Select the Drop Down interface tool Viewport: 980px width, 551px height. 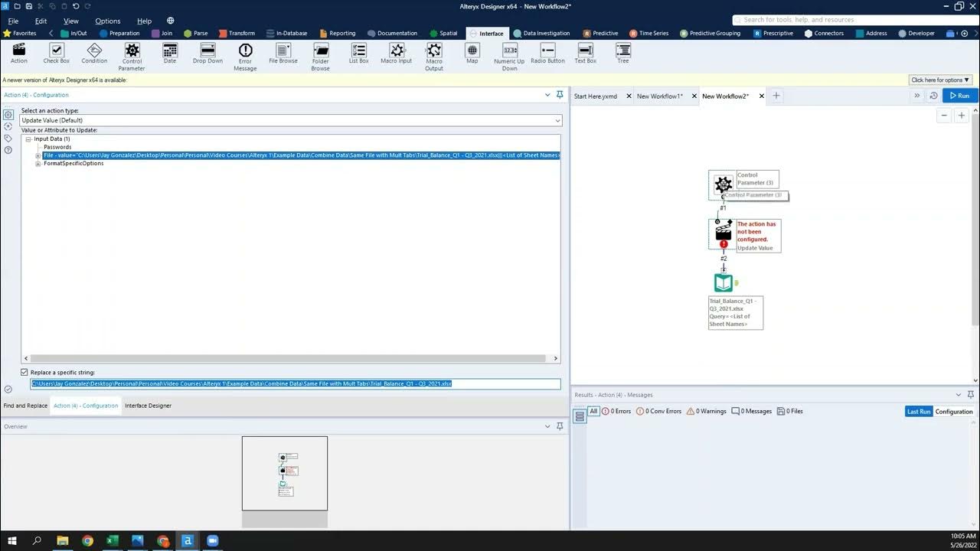point(207,52)
